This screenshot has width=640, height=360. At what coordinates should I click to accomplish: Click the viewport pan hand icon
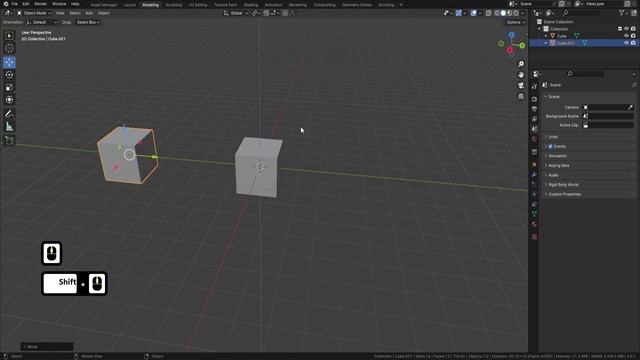[x=521, y=75]
